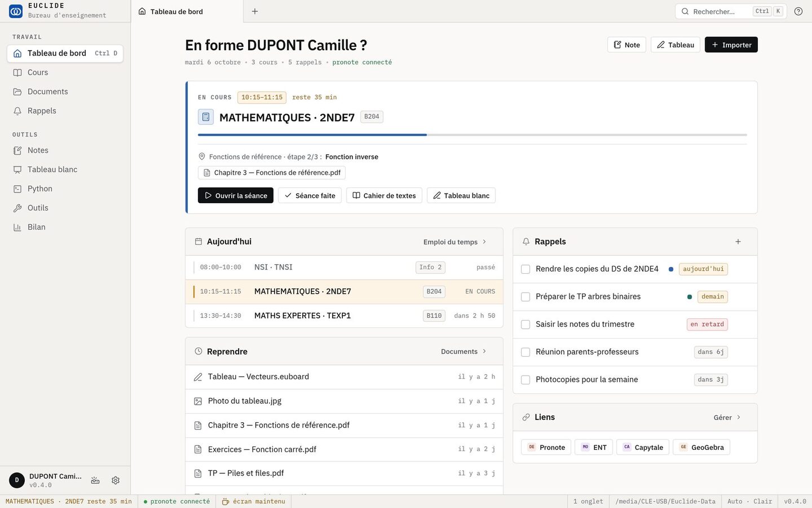Open the settings gear icon near the profile
The image size is (812, 508).
tap(116, 480)
